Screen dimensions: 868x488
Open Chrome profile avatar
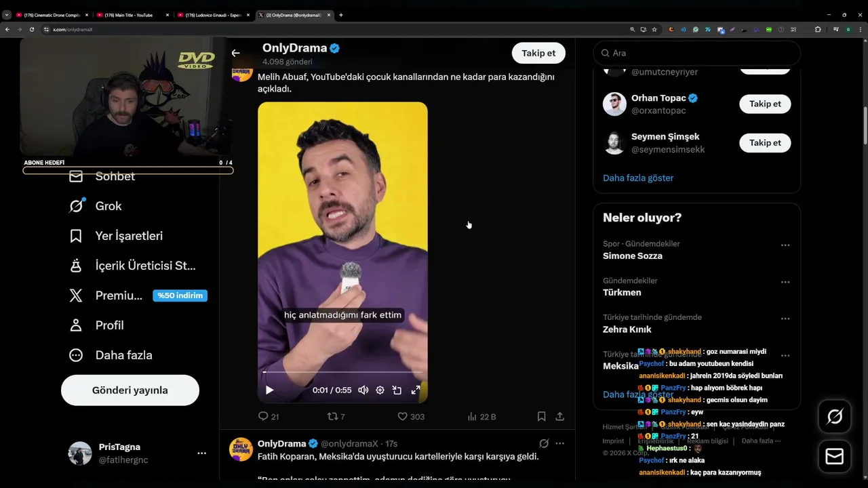(848, 30)
